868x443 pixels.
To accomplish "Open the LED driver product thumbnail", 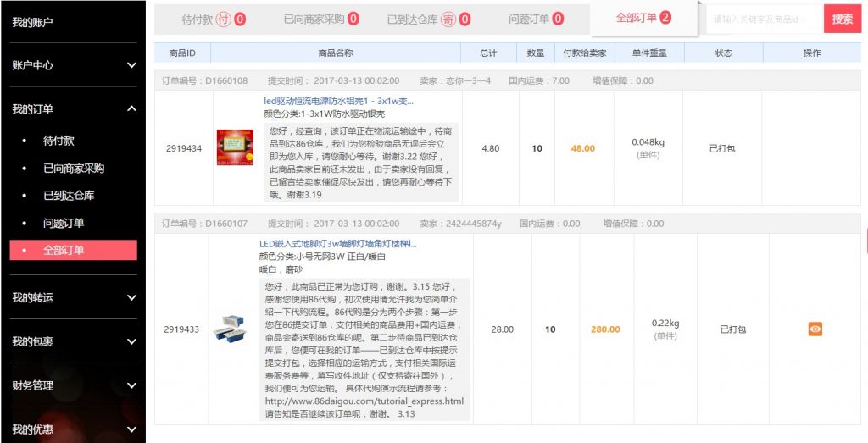I will click(x=235, y=147).
